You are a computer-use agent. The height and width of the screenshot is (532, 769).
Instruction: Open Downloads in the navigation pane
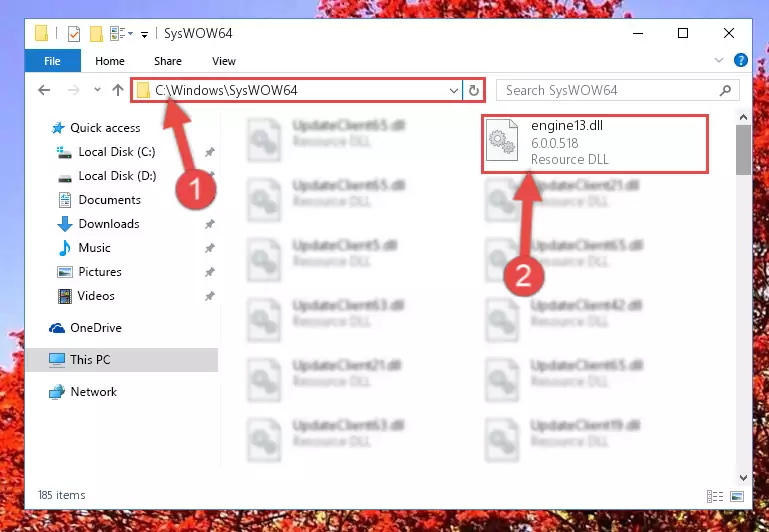(109, 224)
